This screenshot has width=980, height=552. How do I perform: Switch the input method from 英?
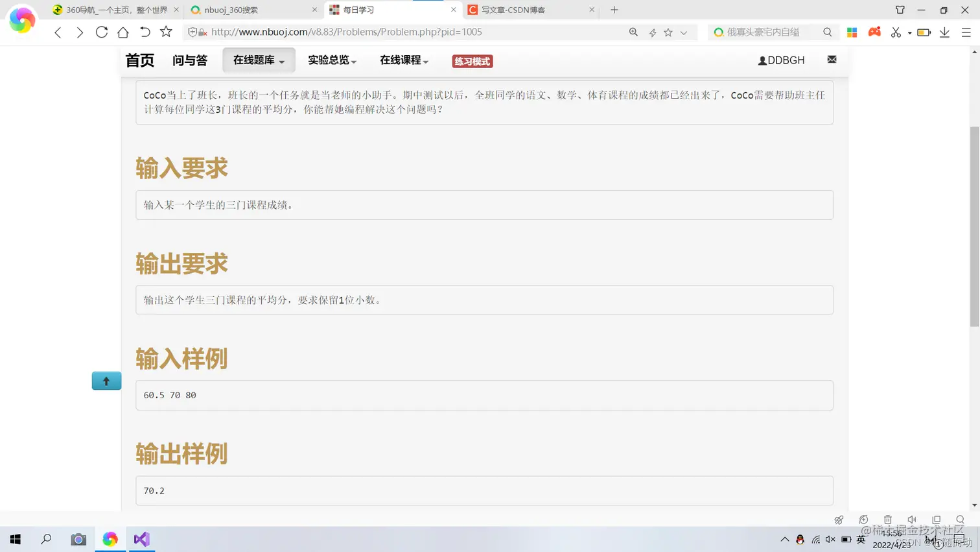[x=861, y=539]
